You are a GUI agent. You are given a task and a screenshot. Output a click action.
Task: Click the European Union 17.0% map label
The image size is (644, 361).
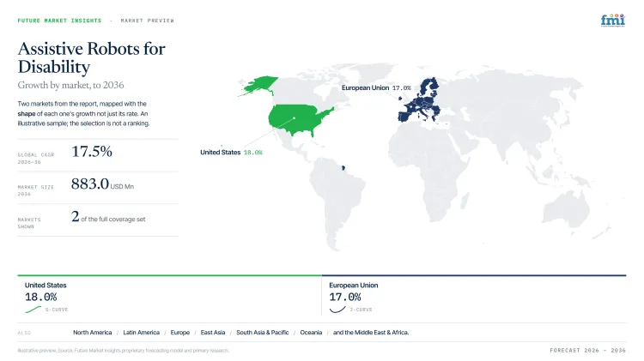tap(376, 87)
